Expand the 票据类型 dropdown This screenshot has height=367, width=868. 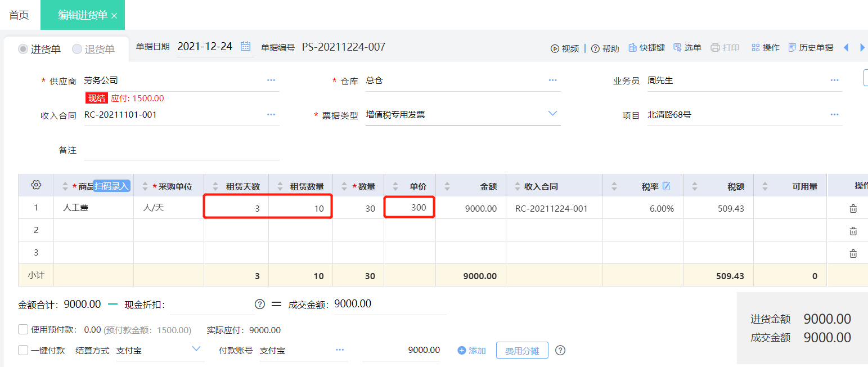(552, 114)
